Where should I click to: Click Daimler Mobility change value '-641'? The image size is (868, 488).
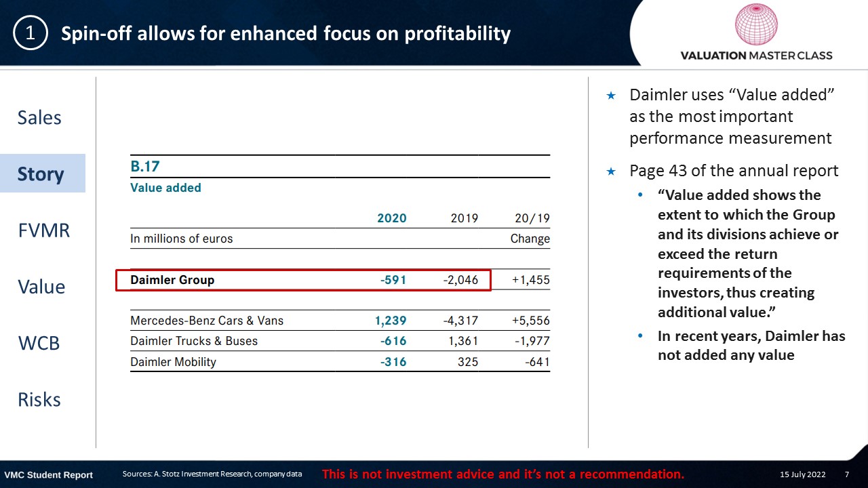click(537, 361)
